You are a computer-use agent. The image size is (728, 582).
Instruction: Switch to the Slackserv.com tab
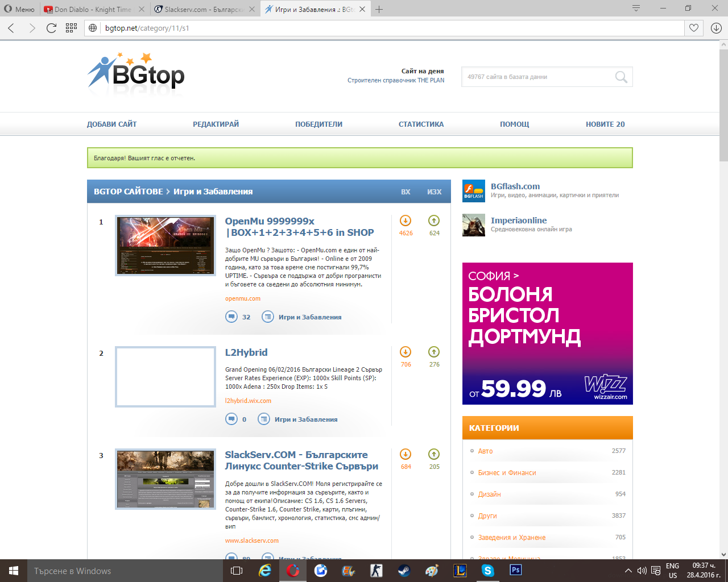(205, 9)
